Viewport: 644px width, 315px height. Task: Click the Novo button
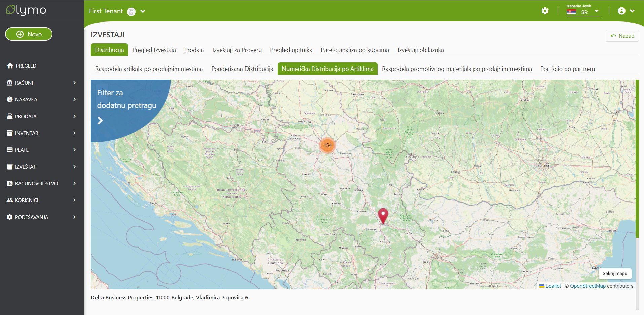29,34
